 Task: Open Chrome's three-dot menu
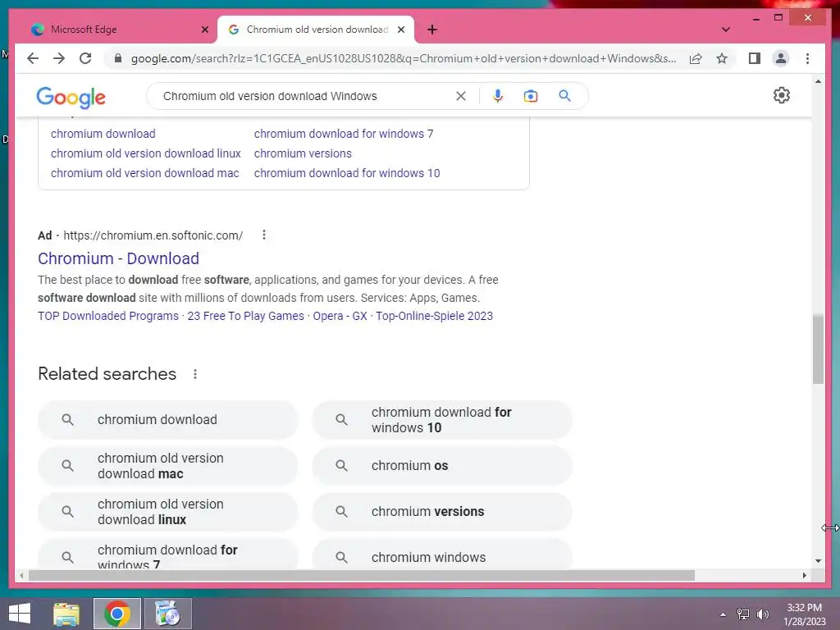[807, 58]
